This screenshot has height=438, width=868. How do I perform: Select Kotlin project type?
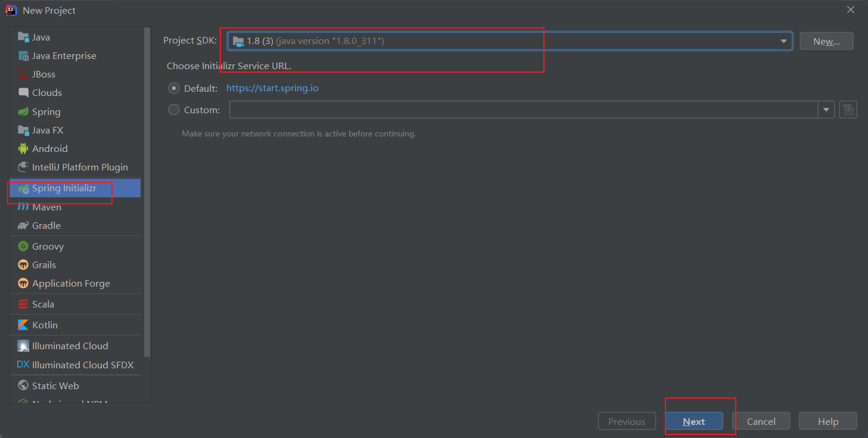pyautogui.click(x=75, y=325)
